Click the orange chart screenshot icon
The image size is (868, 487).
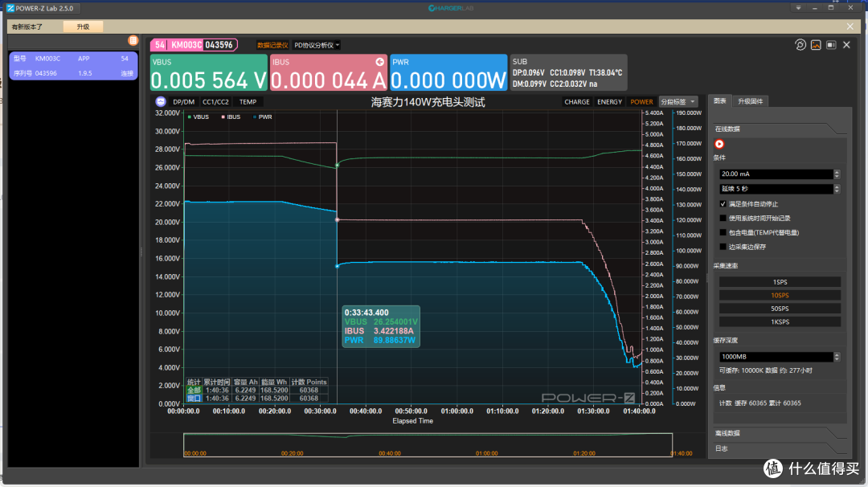(x=816, y=45)
